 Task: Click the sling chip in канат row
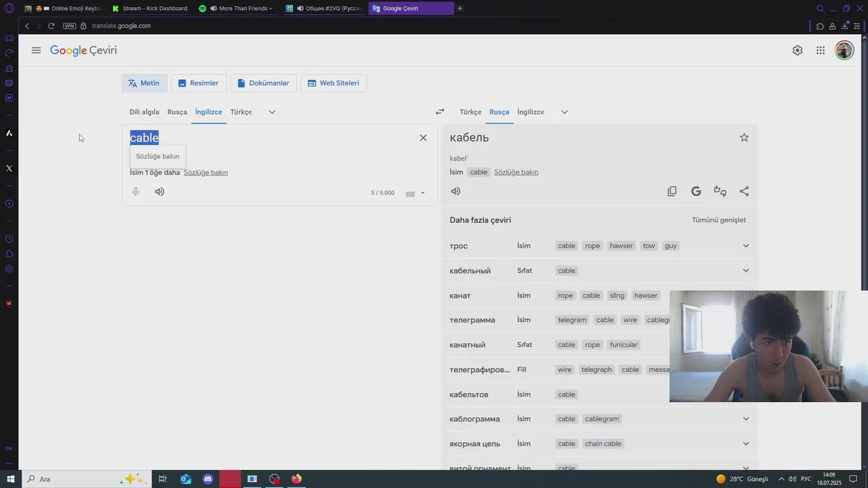616,296
